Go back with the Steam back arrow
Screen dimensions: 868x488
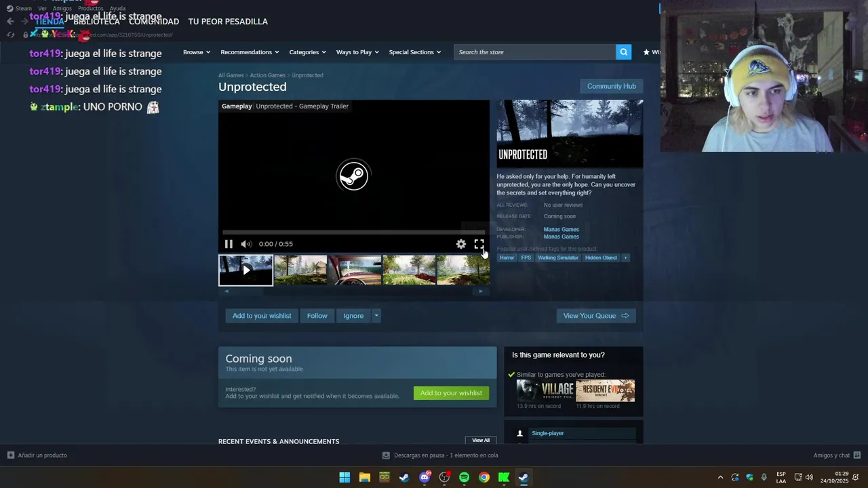(10, 22)
